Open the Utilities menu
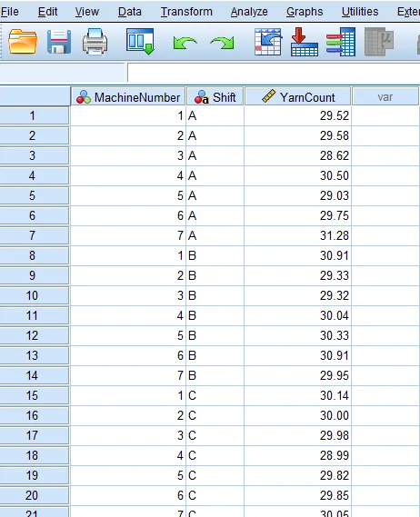The image size is (420, 517). pos(360,12)
